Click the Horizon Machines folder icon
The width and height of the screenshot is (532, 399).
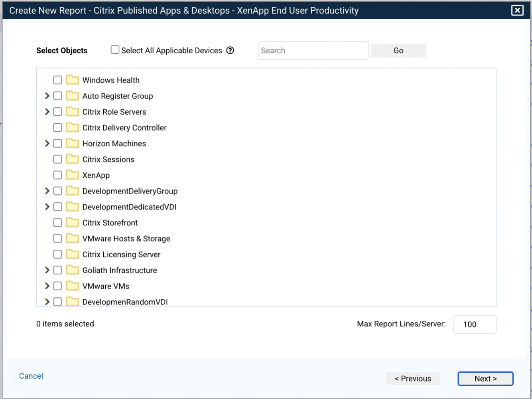coord(72,143)
